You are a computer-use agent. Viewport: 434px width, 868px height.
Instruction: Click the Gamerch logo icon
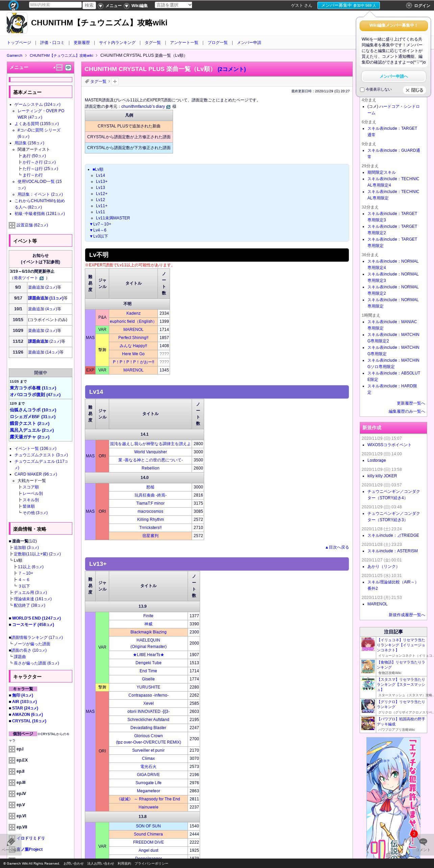[x=13, y=5]
